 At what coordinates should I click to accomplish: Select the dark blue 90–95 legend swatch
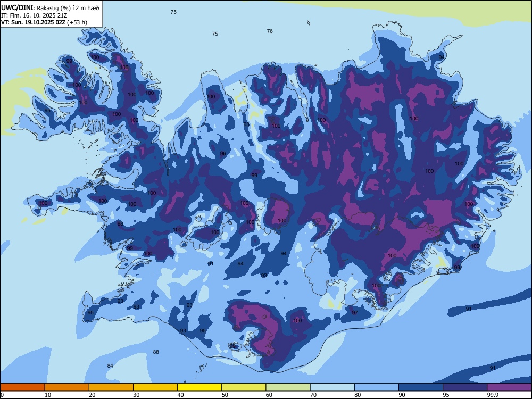(x=421, y=387)
